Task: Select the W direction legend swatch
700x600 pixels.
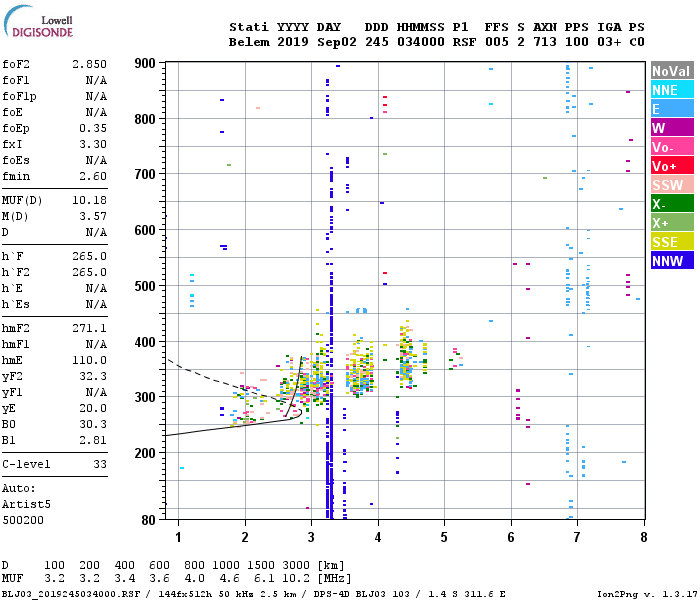Action: 672,128
